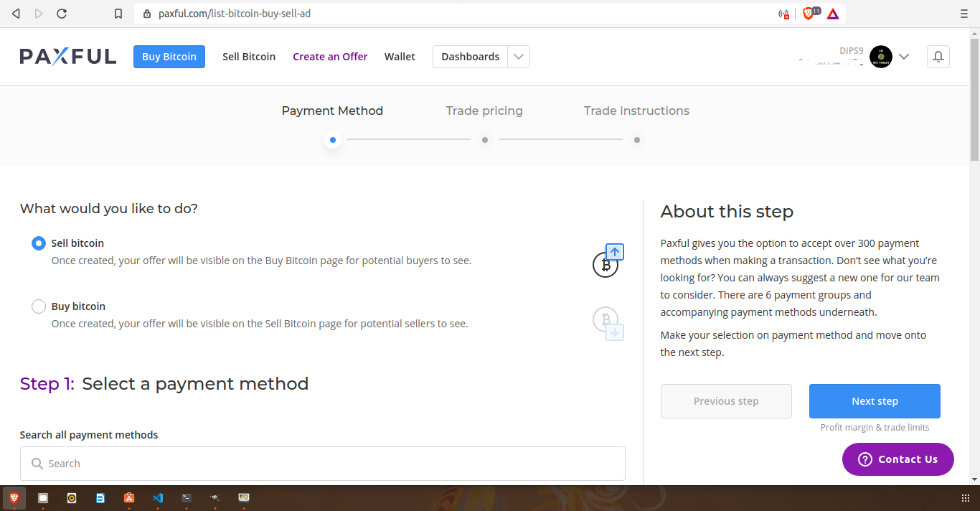Click the 'Search all payment methods' label
The width and height of the screenshot is (980, 511).
[x=89, y=435]
